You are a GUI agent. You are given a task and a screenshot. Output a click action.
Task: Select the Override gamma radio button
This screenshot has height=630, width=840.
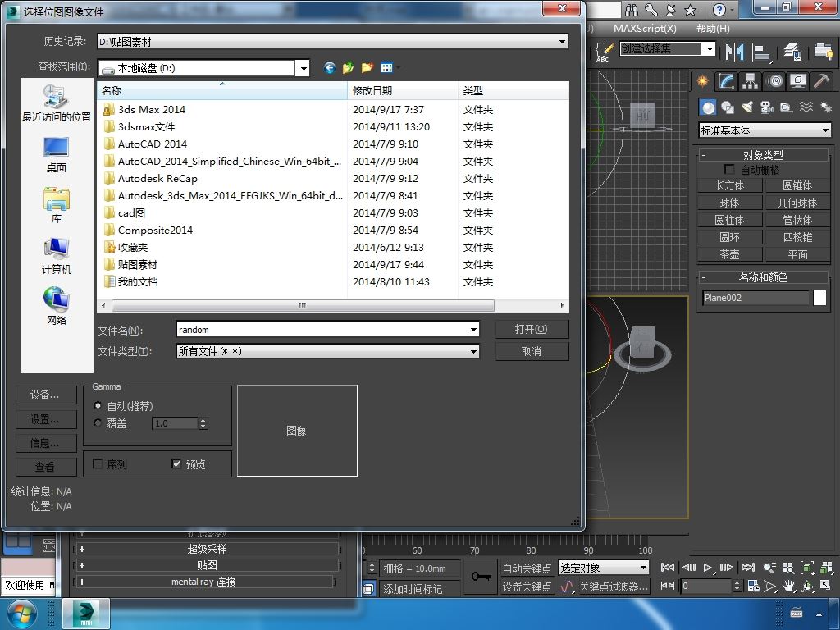click(98, 423)
